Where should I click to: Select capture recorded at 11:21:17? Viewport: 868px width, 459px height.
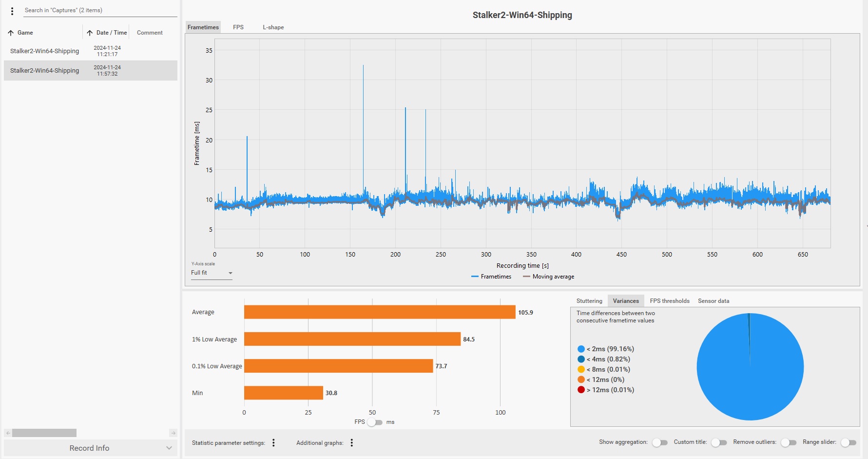click(91, 51)
